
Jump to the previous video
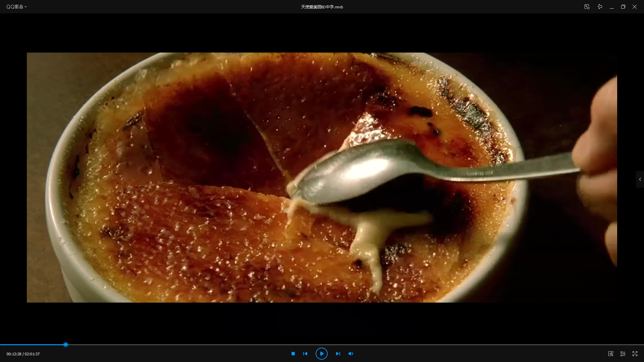305,354
